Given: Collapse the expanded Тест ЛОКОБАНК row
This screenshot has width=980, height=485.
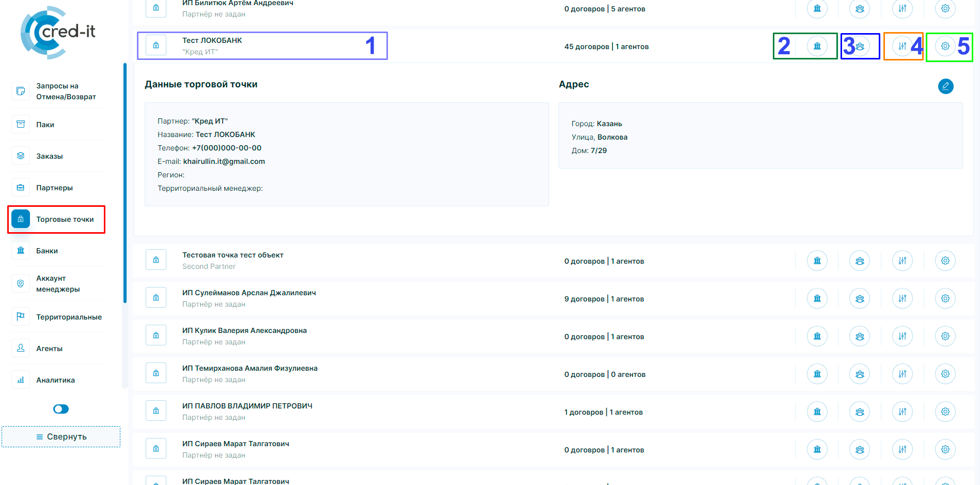Looking at the screenshot, I should [212, 46].
